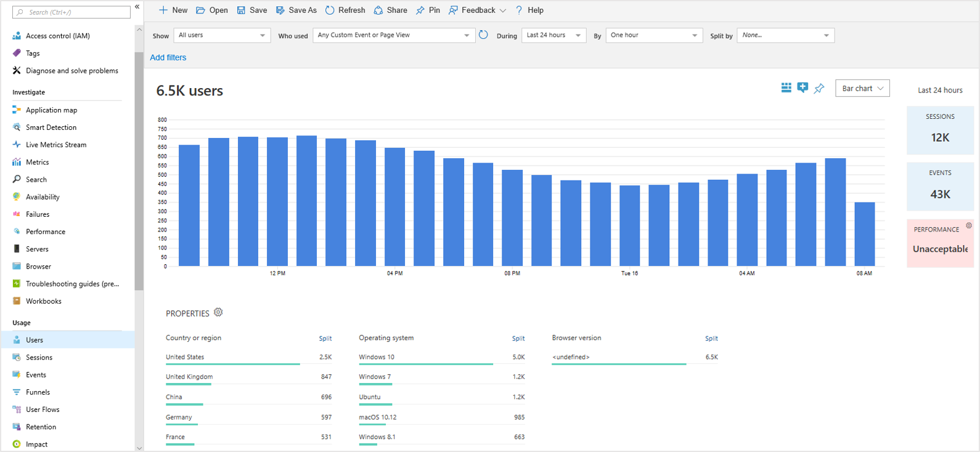Click the grid view icon above chart
This screenshot has height=452, width=980.
786,87
